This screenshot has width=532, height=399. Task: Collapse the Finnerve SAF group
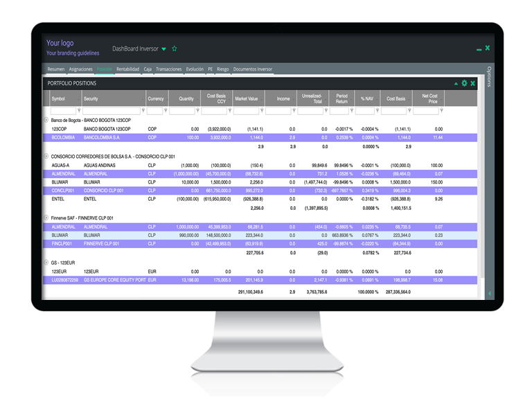pos(46,218)
